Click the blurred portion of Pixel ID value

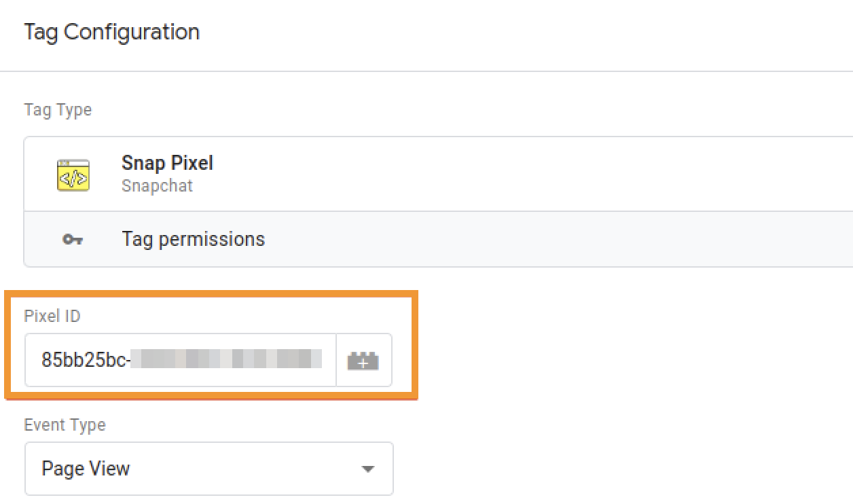[x=226, y=359]
